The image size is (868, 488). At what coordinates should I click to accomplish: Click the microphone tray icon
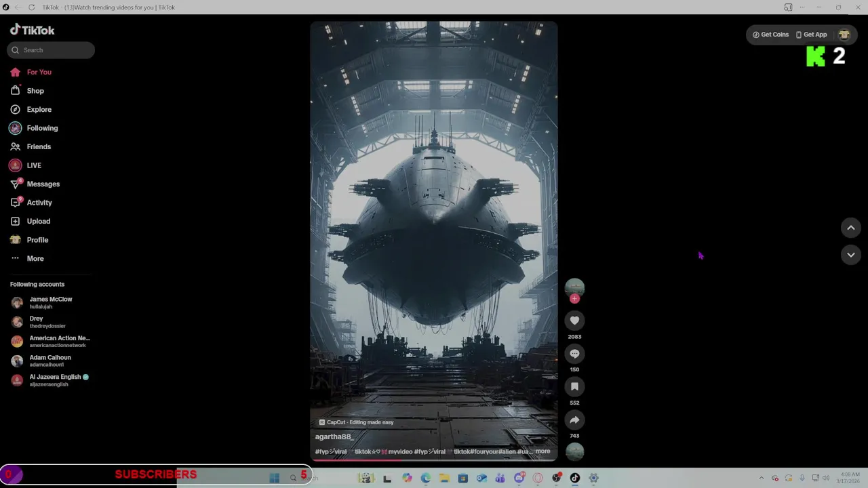pos(802,478)
